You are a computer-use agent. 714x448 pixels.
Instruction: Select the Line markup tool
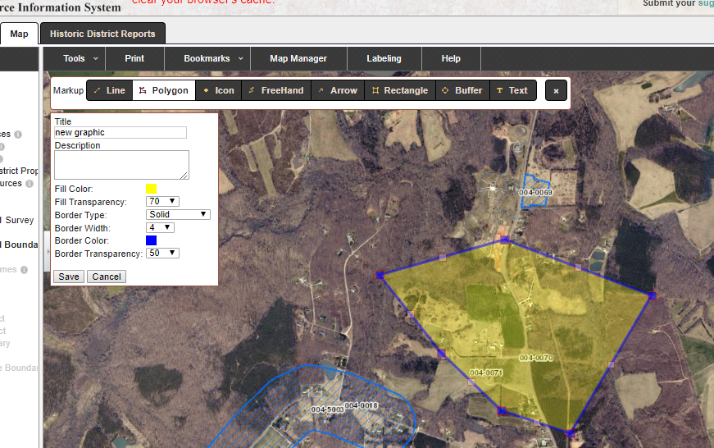click(x=110, y=91)
